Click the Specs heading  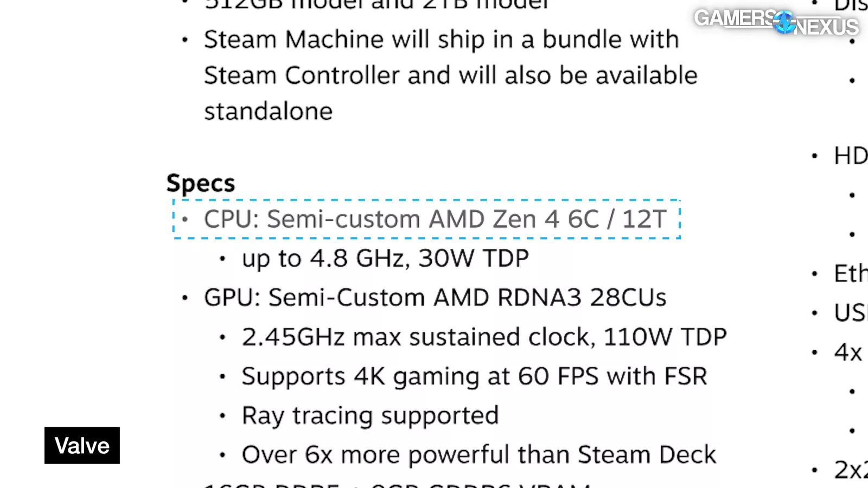[x=200, y=183]
